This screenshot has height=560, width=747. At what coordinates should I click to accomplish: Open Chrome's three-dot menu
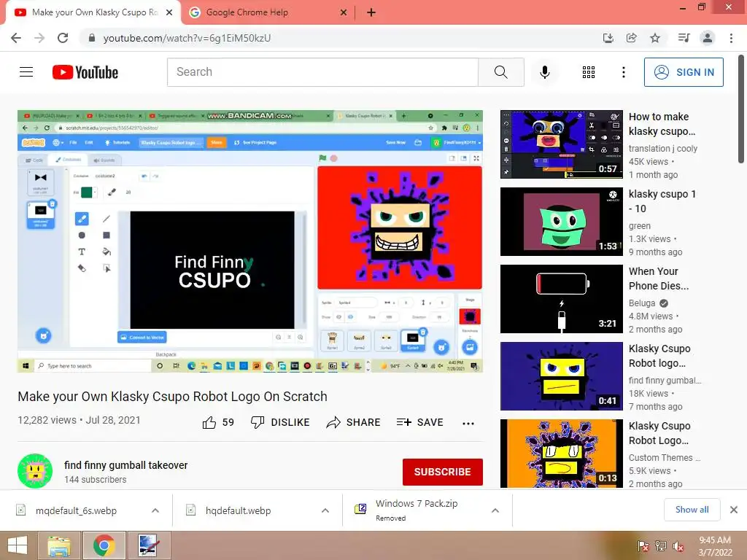click(731, 38)
